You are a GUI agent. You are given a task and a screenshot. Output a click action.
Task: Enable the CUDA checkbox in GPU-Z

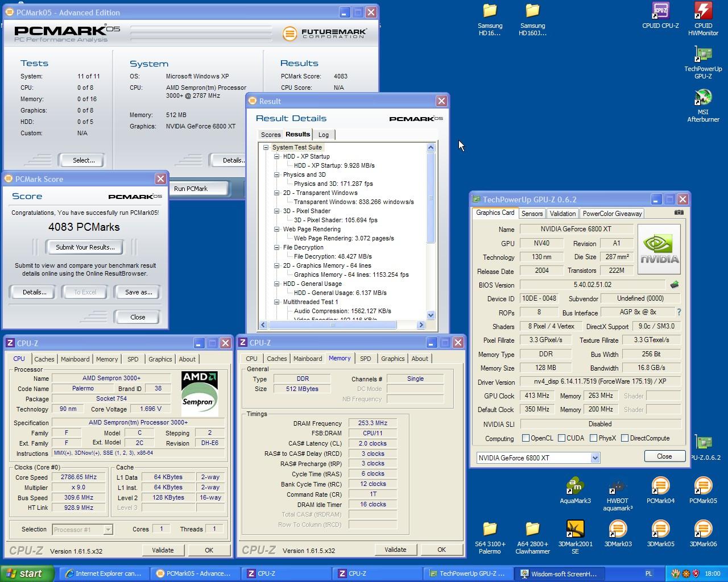(562, 438)
